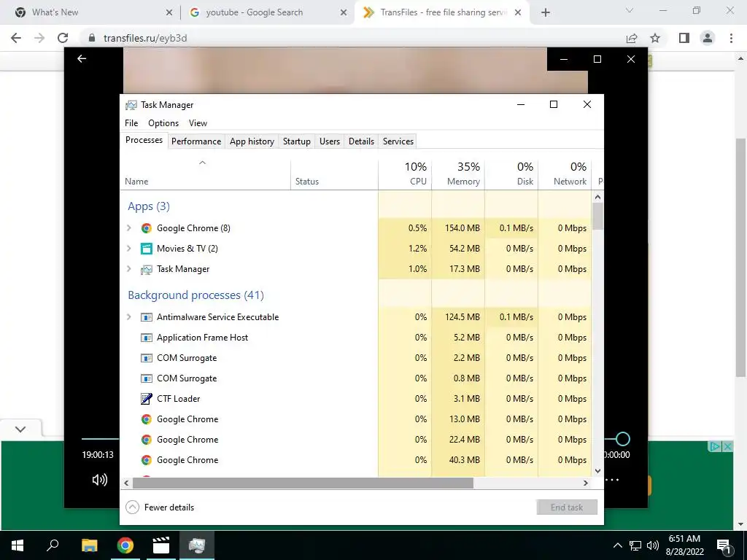
Task: Open the Options menu in Task Manager
Action: pos(163,123)
